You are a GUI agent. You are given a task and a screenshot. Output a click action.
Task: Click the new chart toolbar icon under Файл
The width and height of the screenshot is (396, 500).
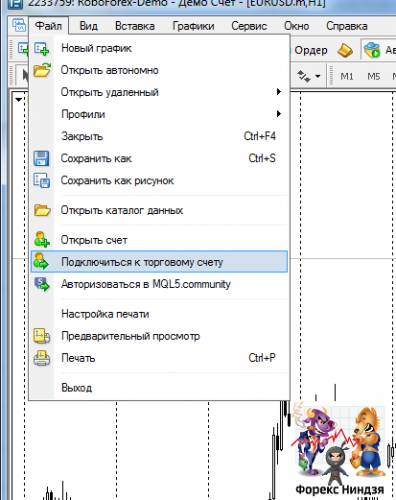point(22,49)
